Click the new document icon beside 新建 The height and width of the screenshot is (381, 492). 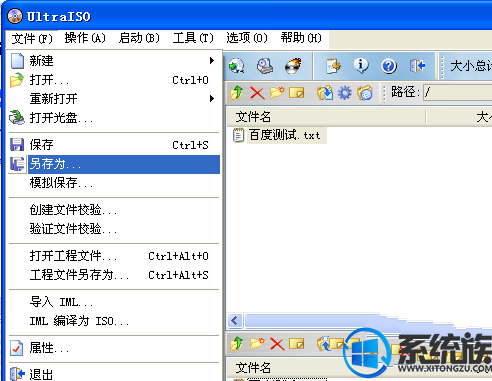[x=17, y=61]
